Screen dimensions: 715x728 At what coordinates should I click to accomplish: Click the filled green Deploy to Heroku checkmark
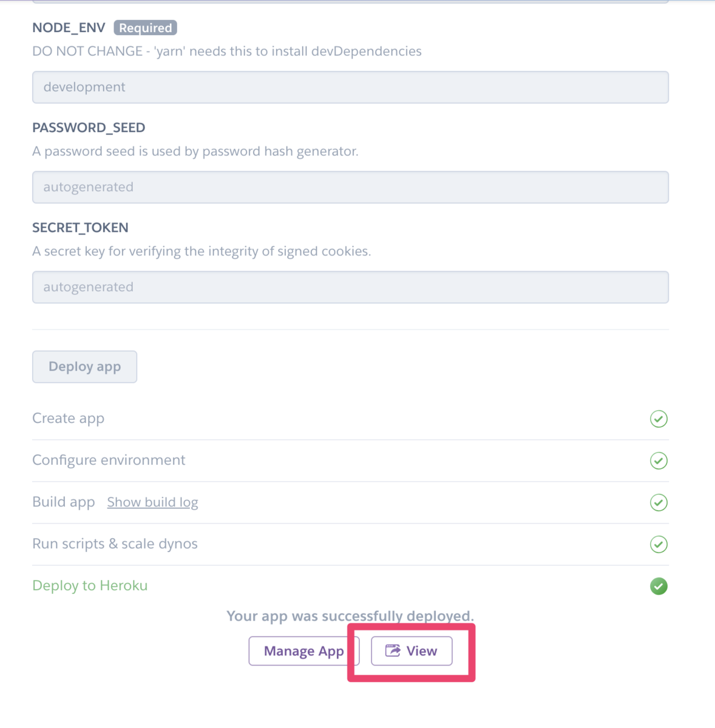coord(659,586)
